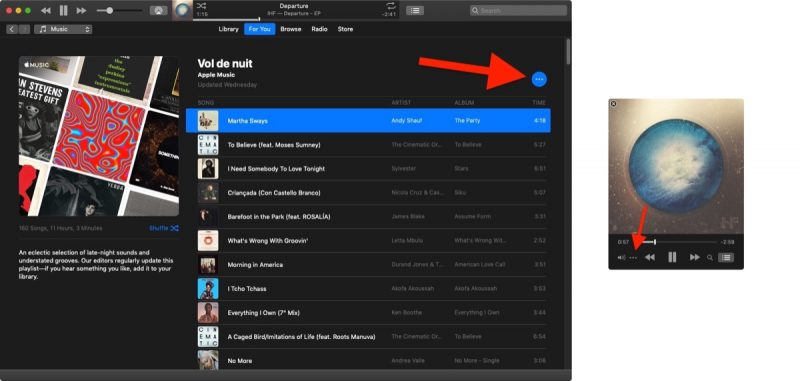Skip to next track in iTunes toolbar
800x381 pixels.
tap(81, 10)
